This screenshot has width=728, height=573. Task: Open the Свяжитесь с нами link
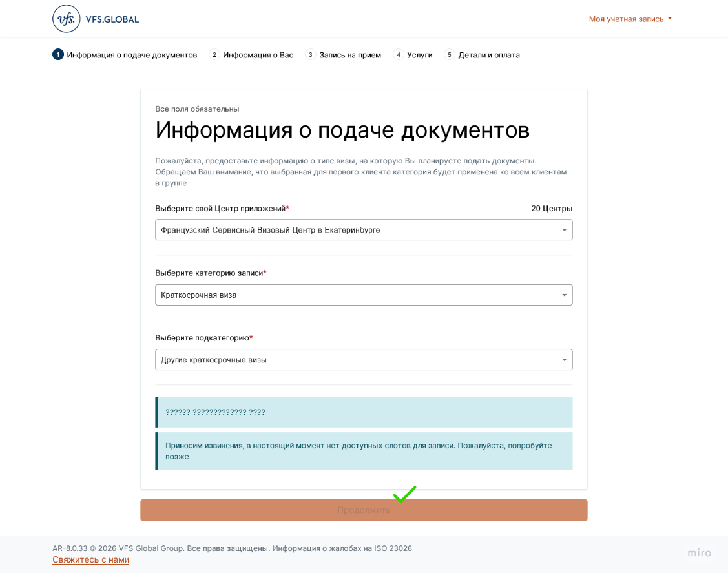click(90, 559)
